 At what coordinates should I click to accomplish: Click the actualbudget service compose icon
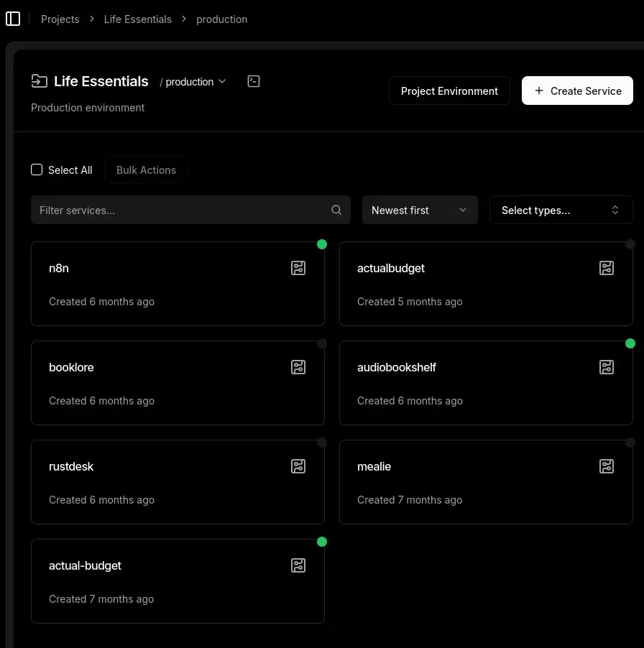point(607,268)
